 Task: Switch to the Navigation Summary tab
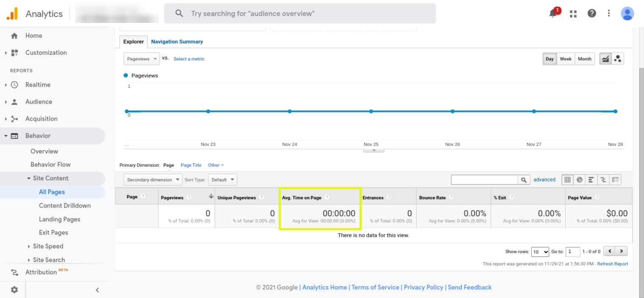177,42
